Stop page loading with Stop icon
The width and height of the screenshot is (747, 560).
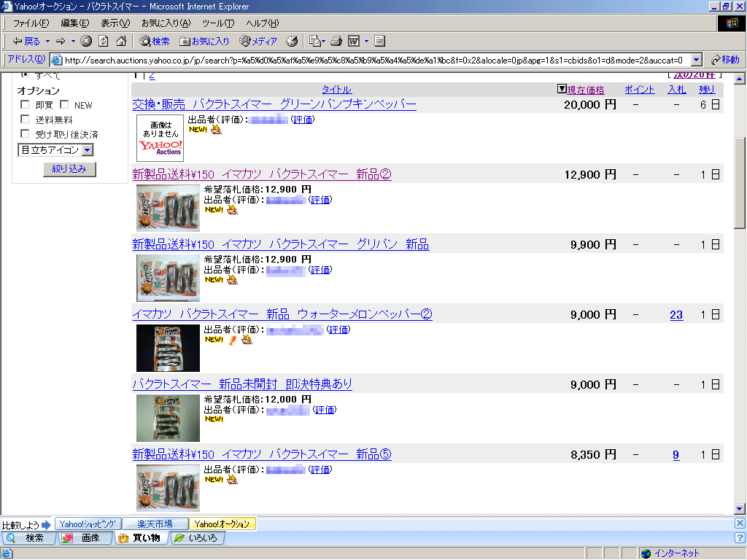[86, 42]
